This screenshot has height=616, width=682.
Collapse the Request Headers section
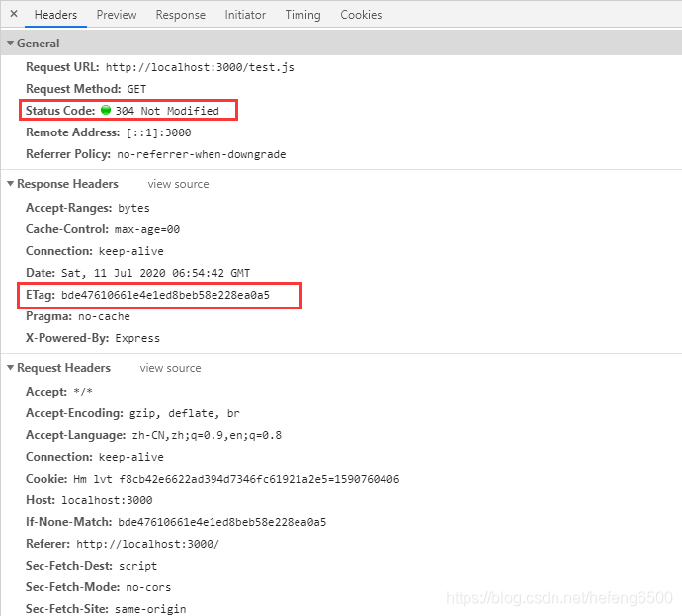[11, 368]
